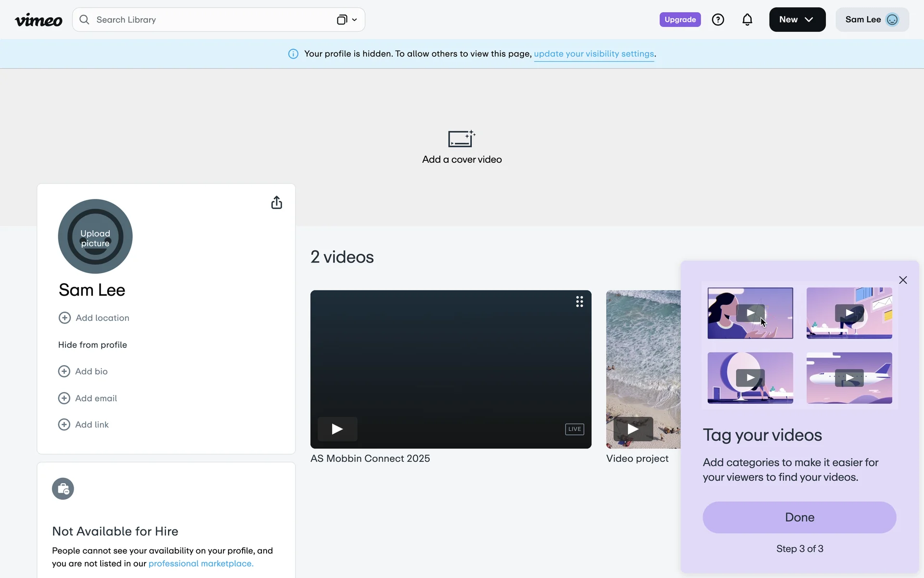Expand the New dropdown button
The height and width of the screenshot is (578, 924).
[797, 20]
